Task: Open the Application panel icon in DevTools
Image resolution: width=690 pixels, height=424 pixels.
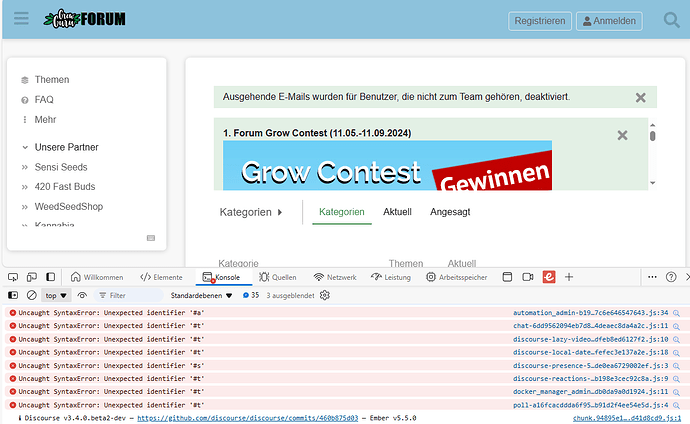Action: click(507, 277)
